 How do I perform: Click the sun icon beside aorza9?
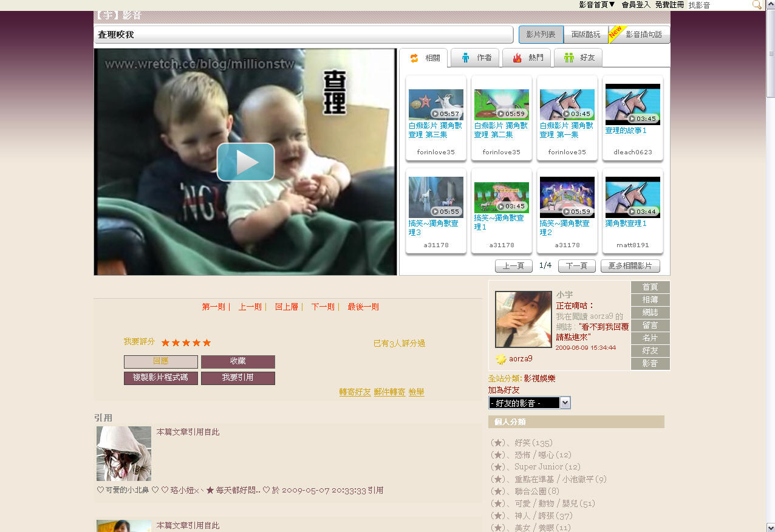coord(500,359)
